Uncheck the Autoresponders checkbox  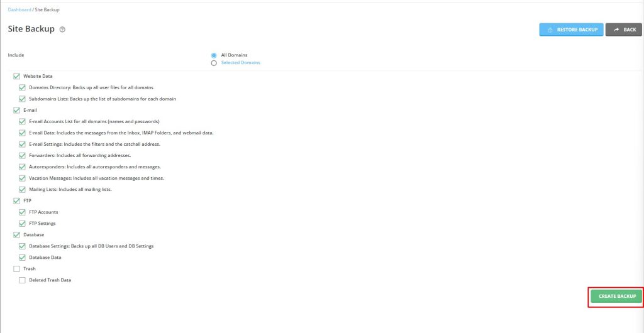(x=22, y=167)
